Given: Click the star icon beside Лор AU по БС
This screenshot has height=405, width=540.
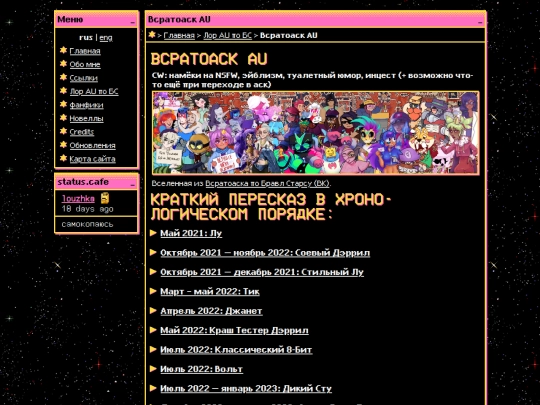Looking at the screenshot, I should click(63, 91).
